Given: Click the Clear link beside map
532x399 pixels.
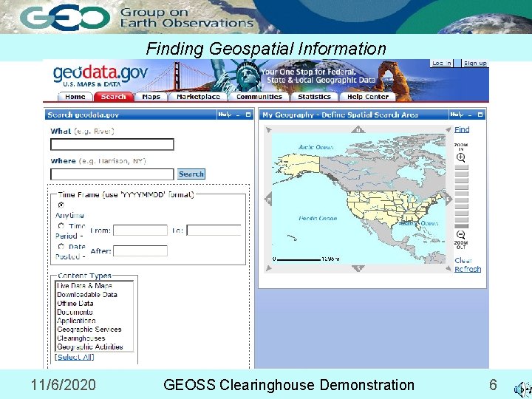Looking at the screenshot, I should click(x=463, y=261).
